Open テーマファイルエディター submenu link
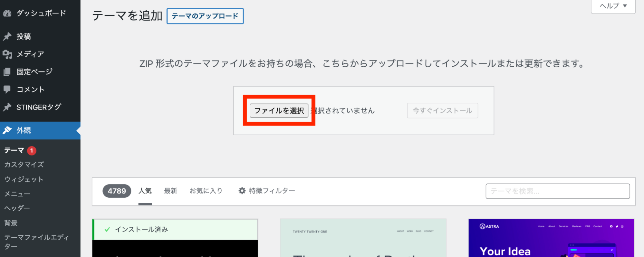Viewport: 644px width, 257px height. pyautogui.click(x=37, y=242)
